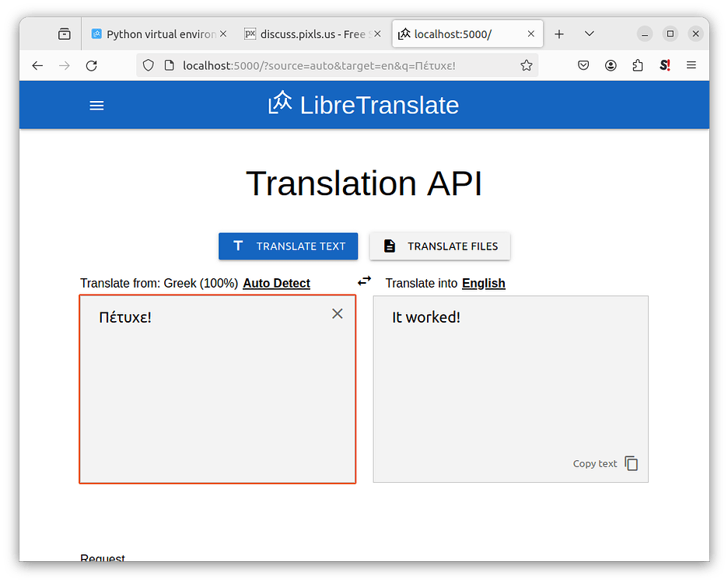The height and width of the screenshot is (583, 728).
Task: Bookmark this page with the star
Action: (527, 65)
